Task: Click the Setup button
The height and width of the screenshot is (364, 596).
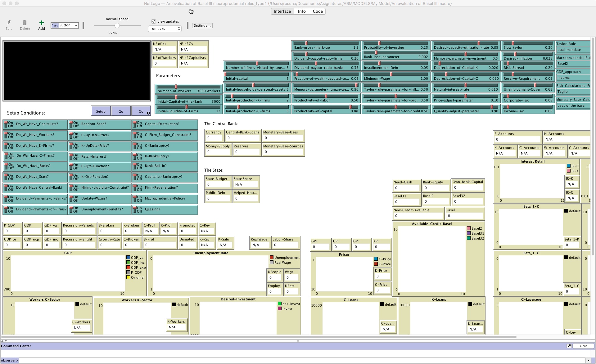Action: [x=101, y=111]
